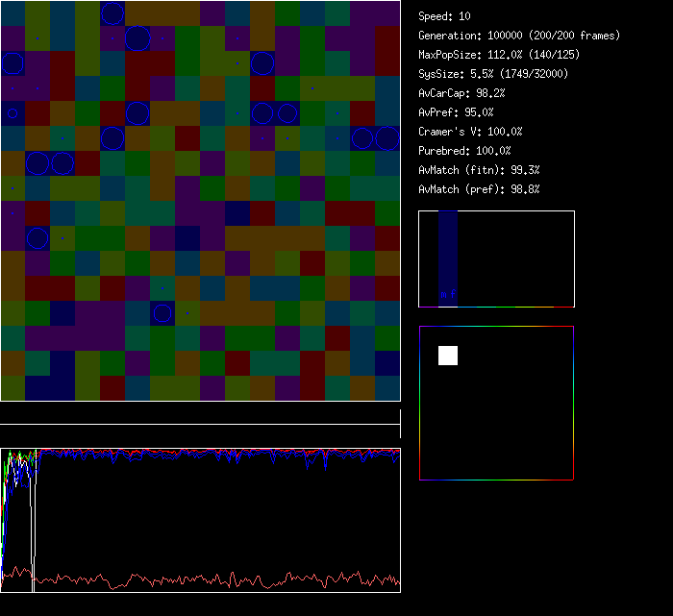The width and height of the screenshot is (673, 616).
Task: Click the SysSize 5.5% statistic
Action: [x=492, y=74]
